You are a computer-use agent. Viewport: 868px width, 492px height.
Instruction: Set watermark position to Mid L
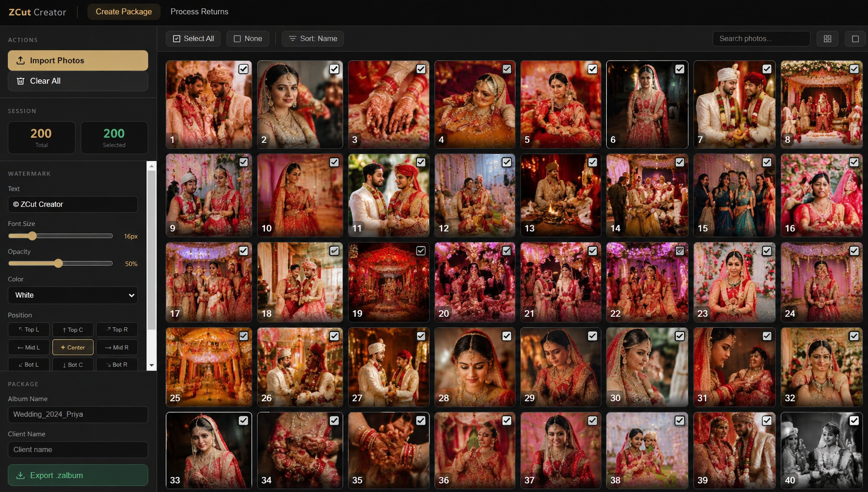[29, 347]
